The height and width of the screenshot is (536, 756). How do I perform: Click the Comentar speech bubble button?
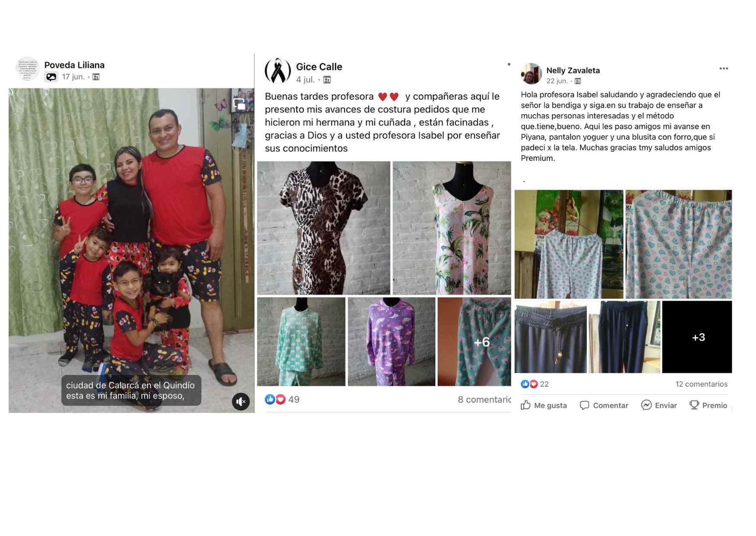coord(604,405)
